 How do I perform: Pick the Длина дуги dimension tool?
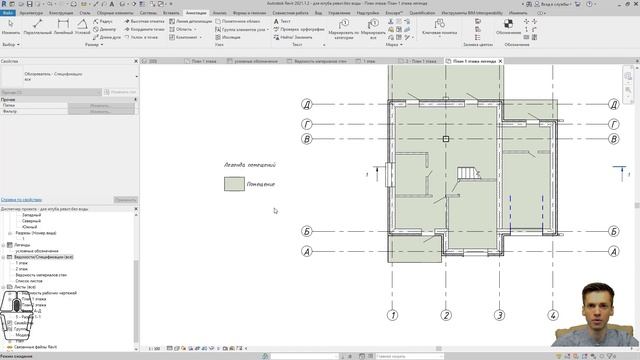coord(107,37)
